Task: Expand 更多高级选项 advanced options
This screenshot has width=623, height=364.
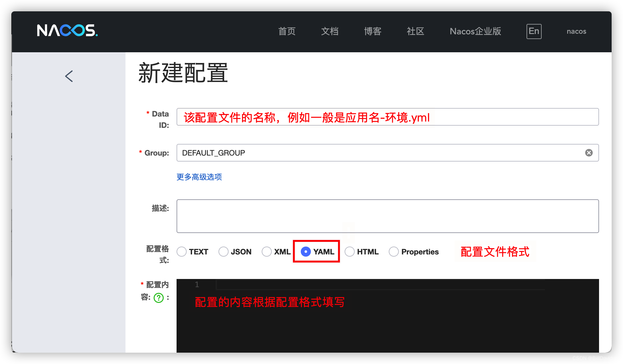Action: [x=199, y=177]
